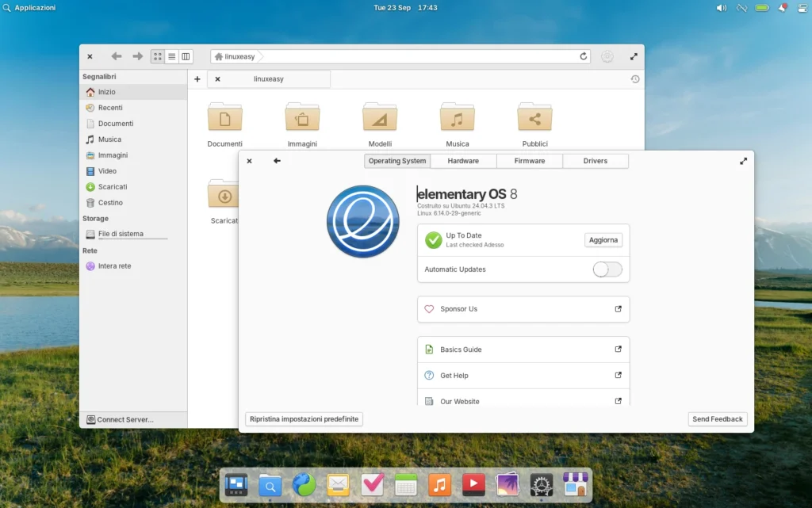Click Ripristina impostazioni predefinite
This screenshot has height=508, width=812.
(304, 418)
